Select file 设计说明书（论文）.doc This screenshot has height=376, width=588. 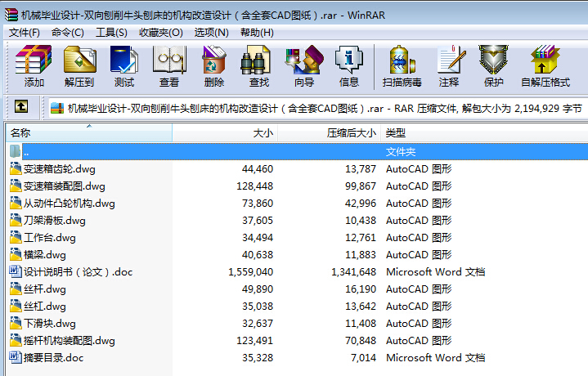79,272
